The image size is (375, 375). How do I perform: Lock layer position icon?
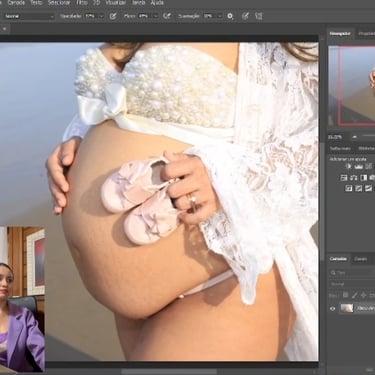pos(363,295)
